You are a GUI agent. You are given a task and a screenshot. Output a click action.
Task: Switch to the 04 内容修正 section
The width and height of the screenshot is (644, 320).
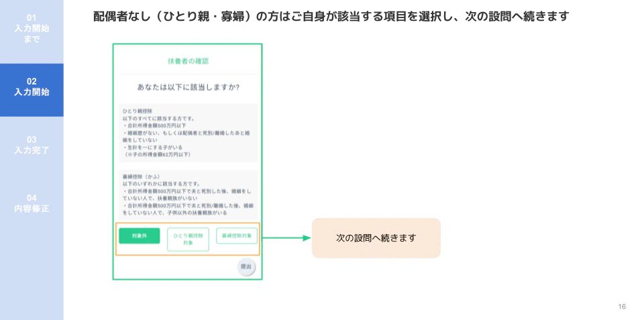32,203
